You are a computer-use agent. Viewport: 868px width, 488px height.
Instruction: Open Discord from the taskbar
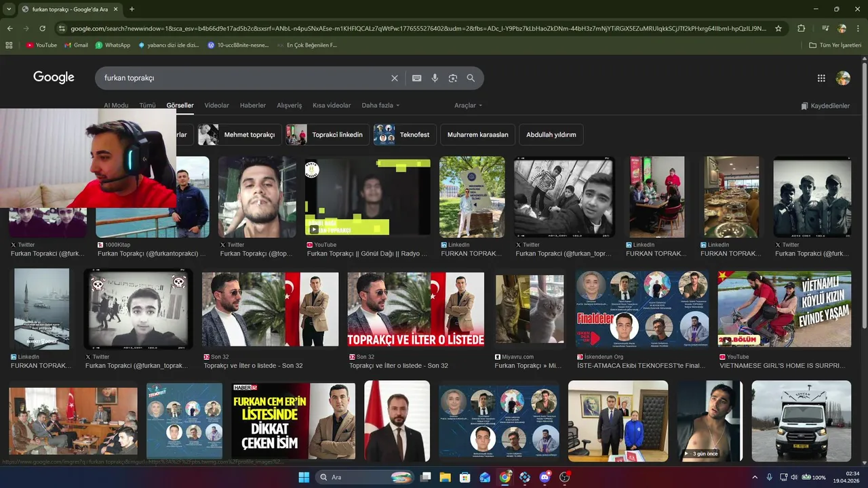point(545,477)
